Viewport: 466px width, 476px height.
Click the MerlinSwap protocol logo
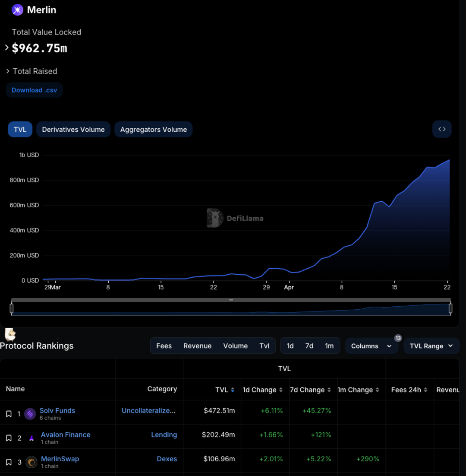pos(31,462)
